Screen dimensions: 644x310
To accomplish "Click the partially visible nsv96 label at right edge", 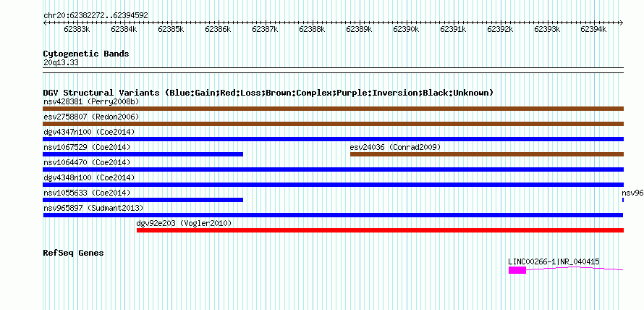I will tap(632, 193).
